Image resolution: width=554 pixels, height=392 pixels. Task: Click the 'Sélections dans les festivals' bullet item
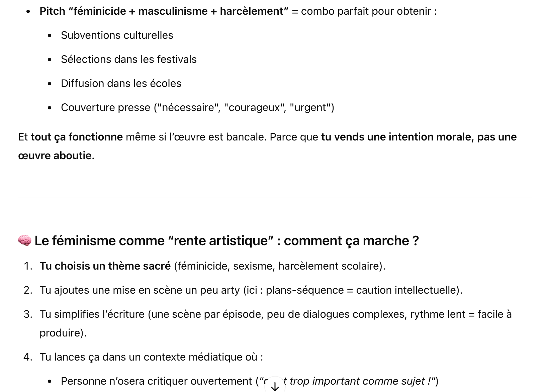tap(129, 60)
